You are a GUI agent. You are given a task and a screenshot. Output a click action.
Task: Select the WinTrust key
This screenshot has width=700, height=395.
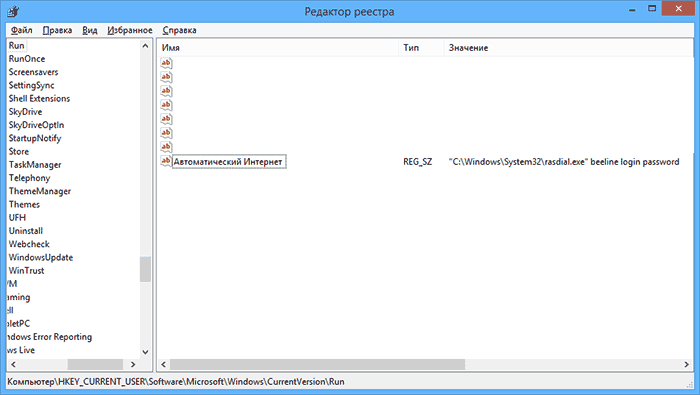coord(26,270)
